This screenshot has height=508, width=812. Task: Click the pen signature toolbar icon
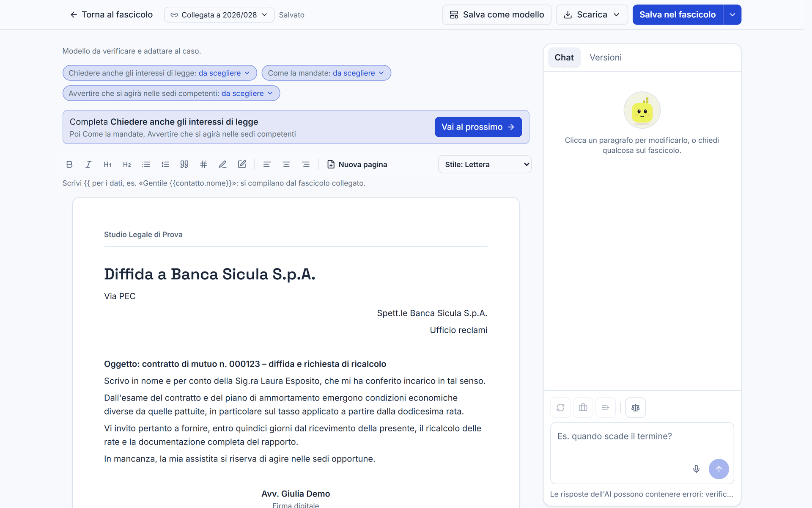(x=223, y=164)
